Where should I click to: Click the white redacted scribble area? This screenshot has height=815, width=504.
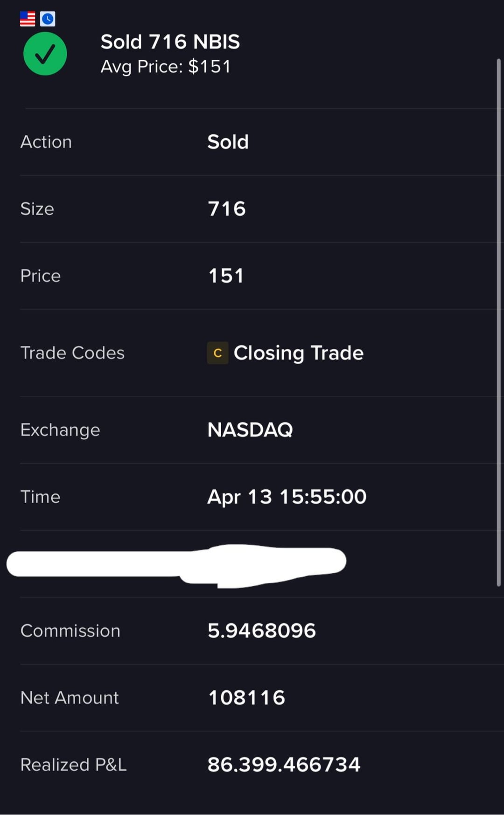tap(177, 564)
